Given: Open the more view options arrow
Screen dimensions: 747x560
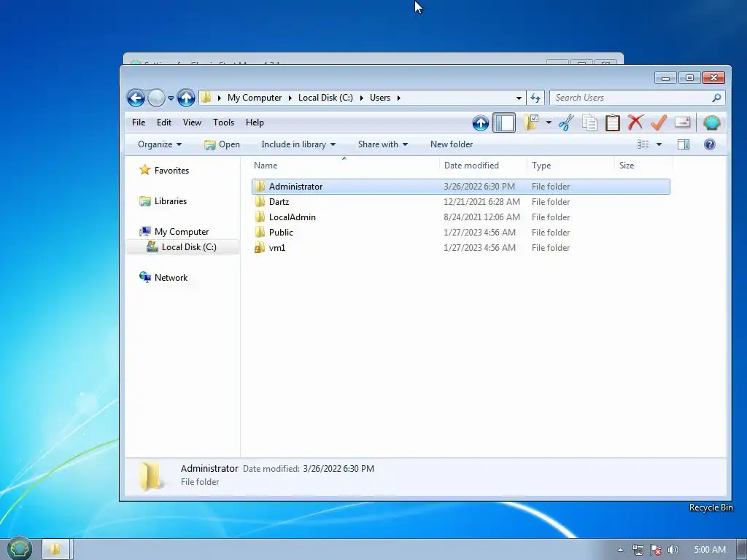Looking at the screenshot, I should 659,144.
